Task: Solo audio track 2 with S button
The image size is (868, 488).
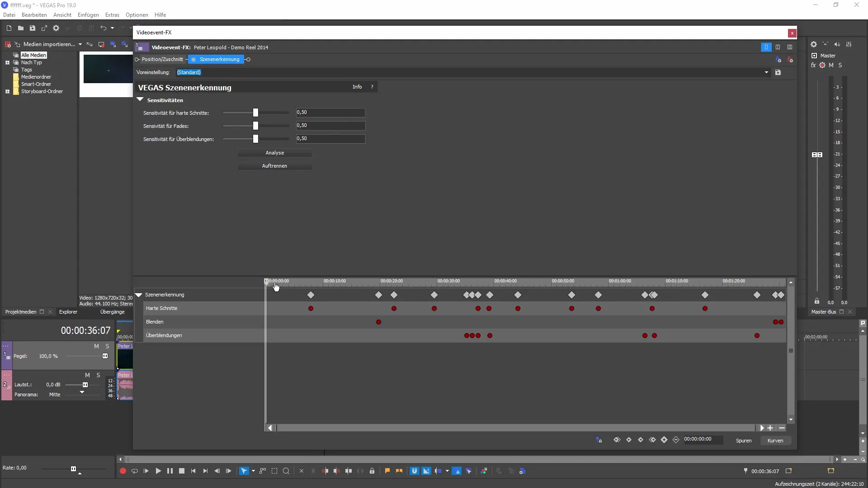Action: pyautogui.click(x=99, y=375)
